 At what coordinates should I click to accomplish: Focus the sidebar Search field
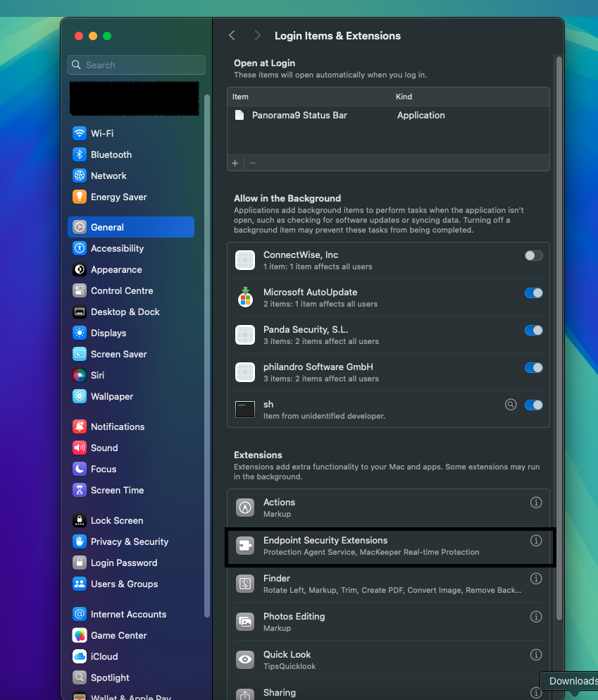pyautogui.click(x=136, y=65)
